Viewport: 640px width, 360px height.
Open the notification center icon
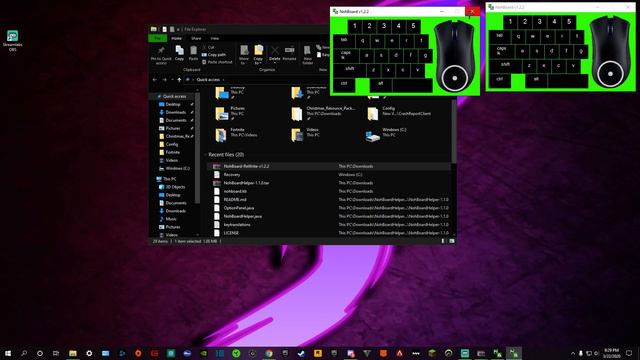click(629, 353)
